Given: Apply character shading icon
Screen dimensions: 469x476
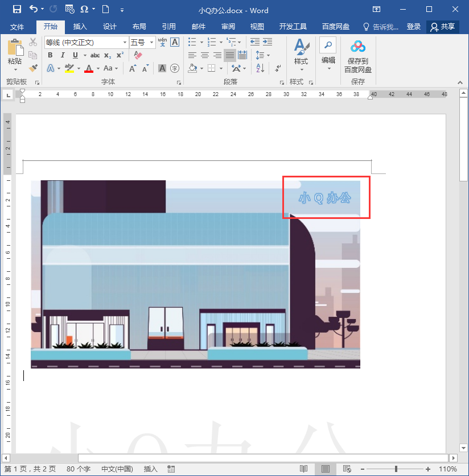Looking at the screenshot, I should (162, 68).
